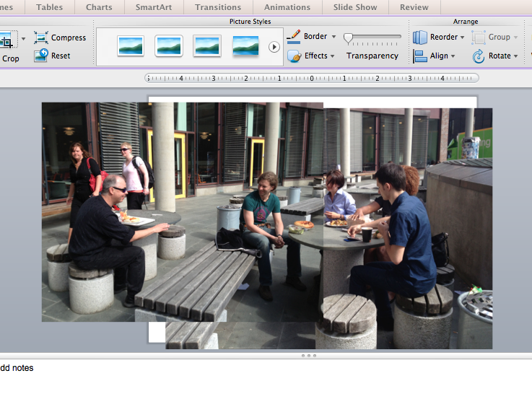This screenshot has height=394, width=532.
Task: Open the SmartArt tab
Action: click(x=153, y=8)
